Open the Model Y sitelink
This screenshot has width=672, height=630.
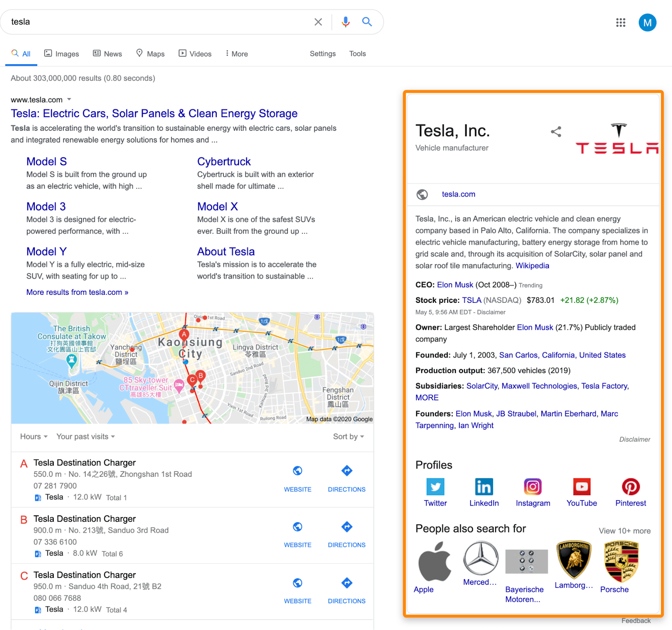[47, 252]
